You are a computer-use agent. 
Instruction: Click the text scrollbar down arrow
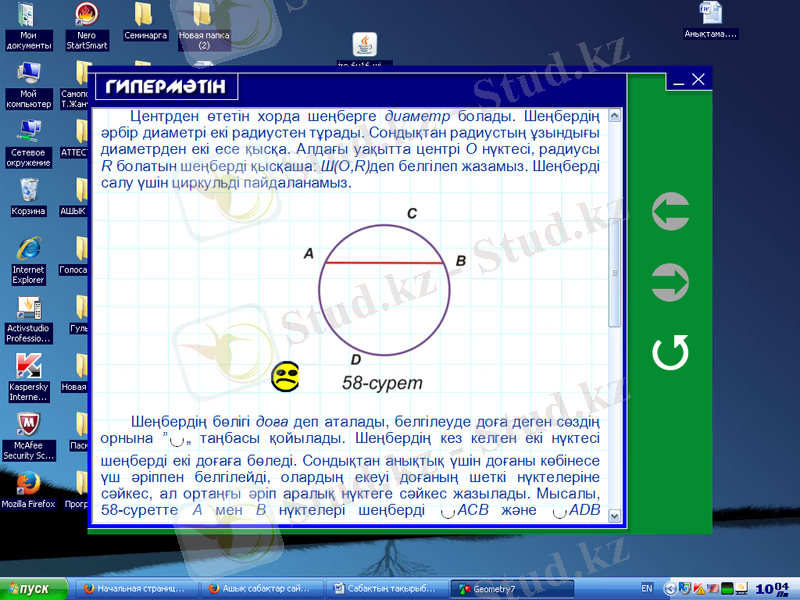coord(615,516)
